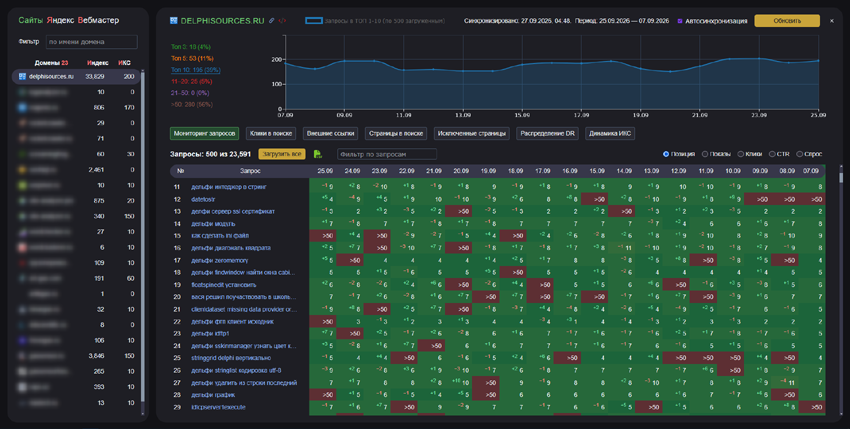The image size is (850, 429).
Task: Click the domain row with index 3,846
Action: (76, 356)
